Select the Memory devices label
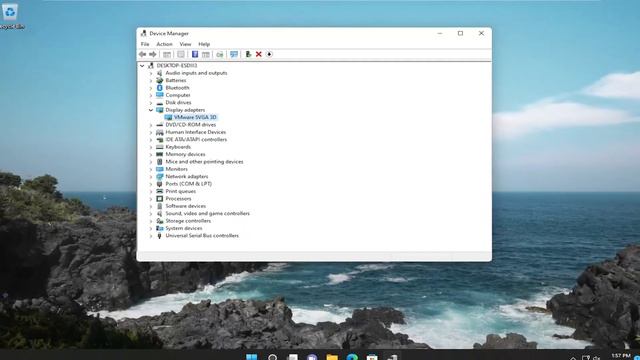 click(x=185, y=154)
